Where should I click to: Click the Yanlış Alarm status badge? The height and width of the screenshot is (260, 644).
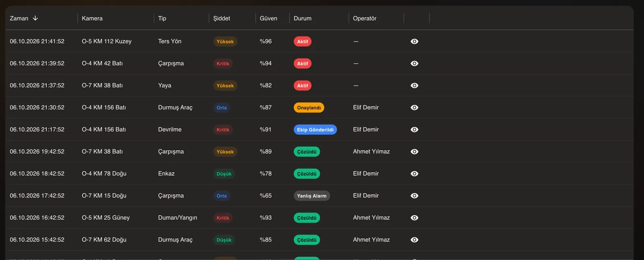coord(312,196)
